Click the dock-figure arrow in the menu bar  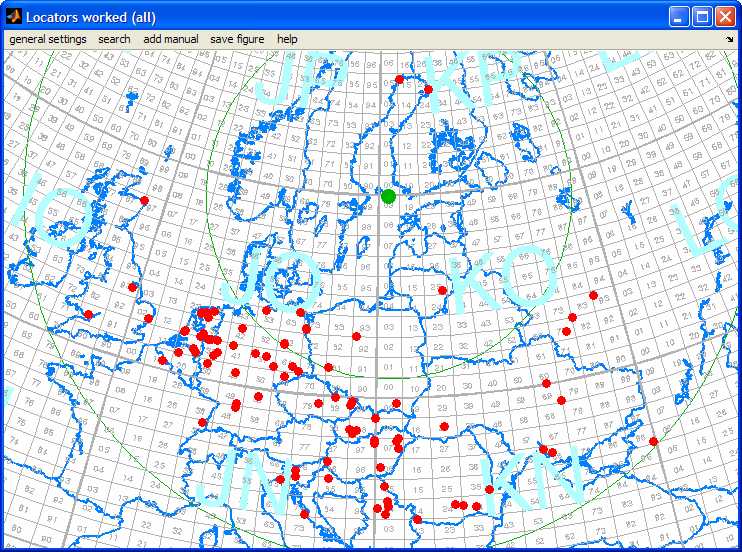[729, 39]
